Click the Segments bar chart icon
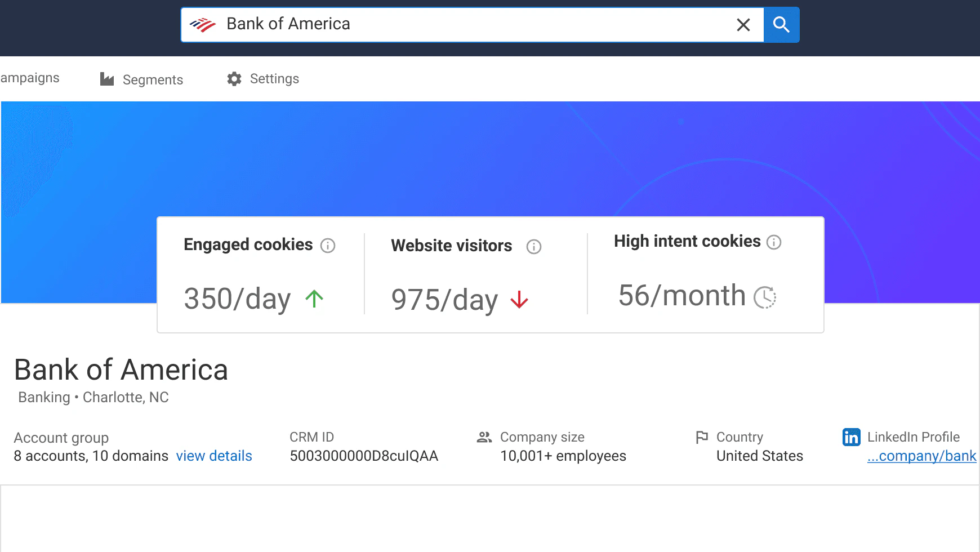This screenshot has width=980, height=552. [x=106, y=79]
